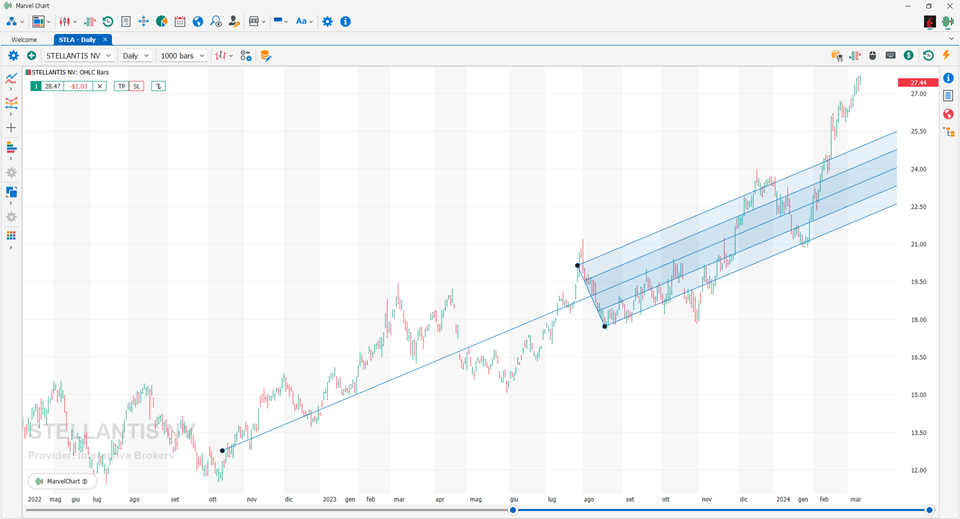The width and height of the screenshot is (960, 519).
Task: Click the history clock icon in right chart toolbar
Action: point(928,56)
